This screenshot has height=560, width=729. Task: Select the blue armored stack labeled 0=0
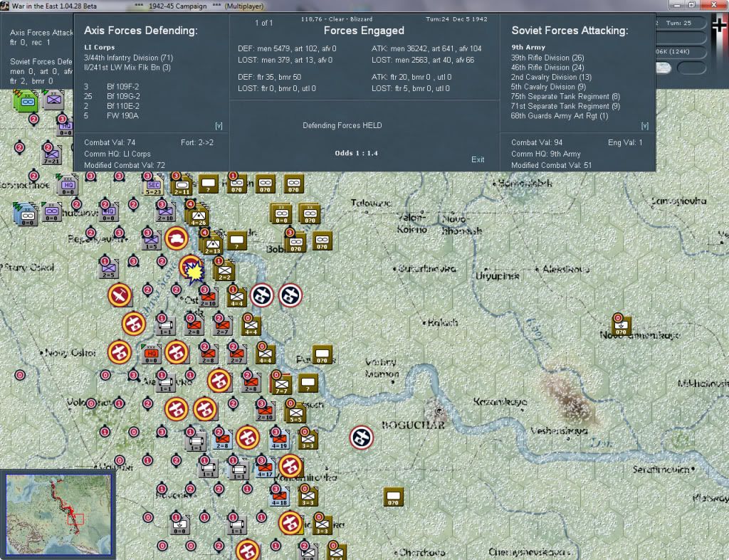coord(26,214)
